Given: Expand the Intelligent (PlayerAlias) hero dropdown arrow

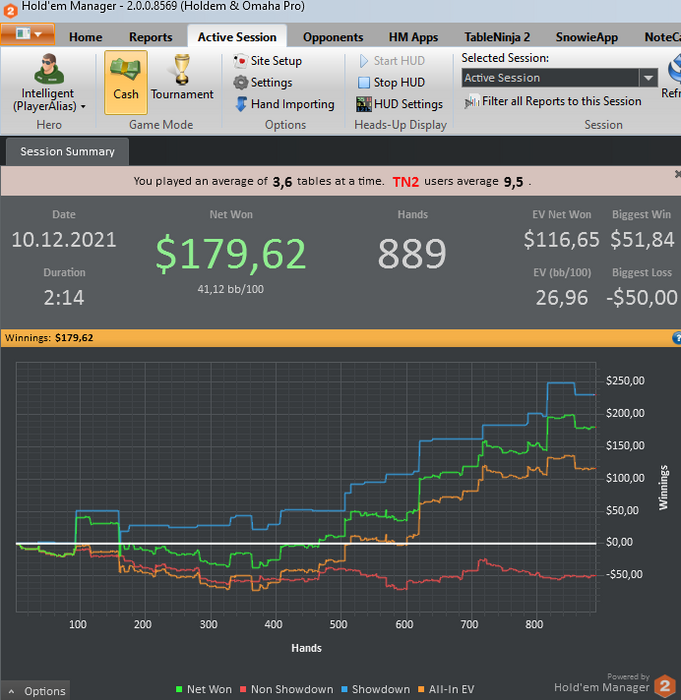Looking at the screenshot, I should pyautogui.click(x=83, y=107).
